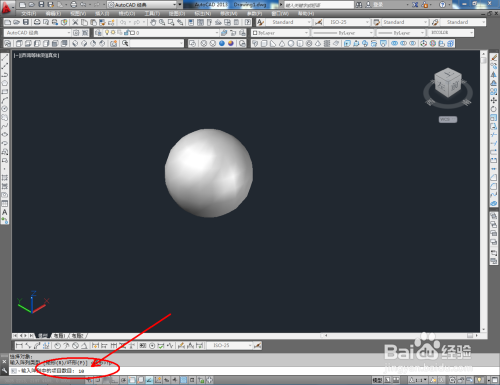The width and height of the screenshot is (500, 385).
Task: Toggle the 模型 model space button in status bar
Action: [x=377, y=380]
